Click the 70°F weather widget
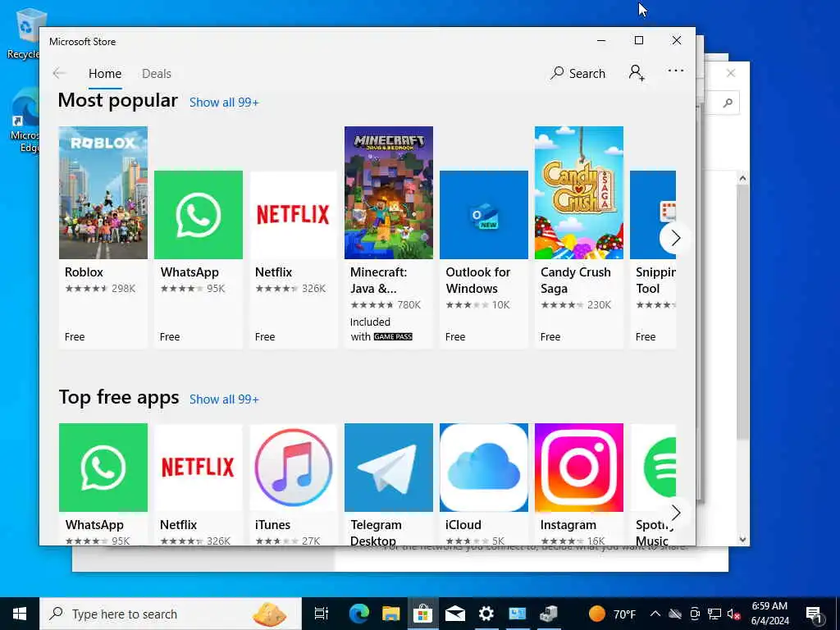Screen dimensions: 840x630 click(612, 614)
